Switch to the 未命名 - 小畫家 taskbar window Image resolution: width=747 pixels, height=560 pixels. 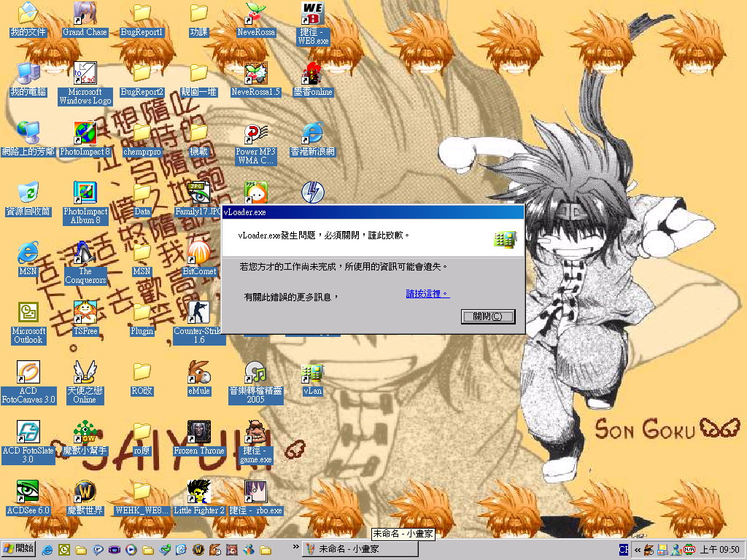[x=360, y=548]
